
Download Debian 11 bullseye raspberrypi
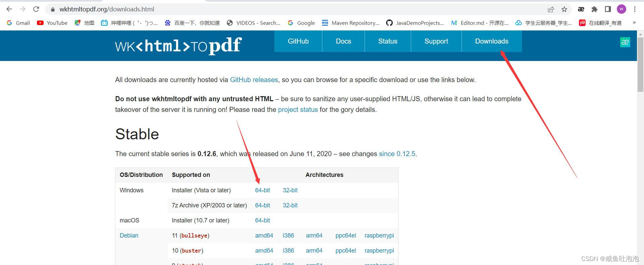[x=379, y=236]
